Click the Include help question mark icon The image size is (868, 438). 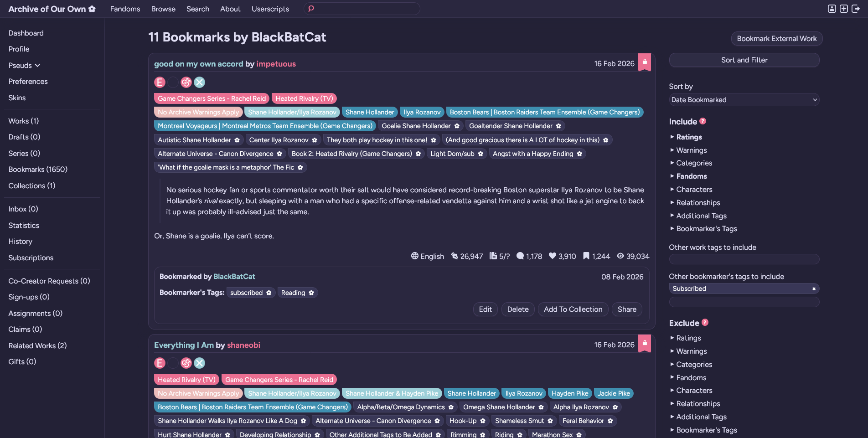[703, 121]
